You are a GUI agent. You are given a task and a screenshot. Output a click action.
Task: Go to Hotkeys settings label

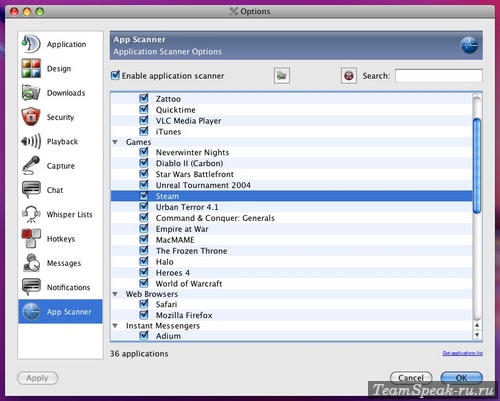[61, 239]
